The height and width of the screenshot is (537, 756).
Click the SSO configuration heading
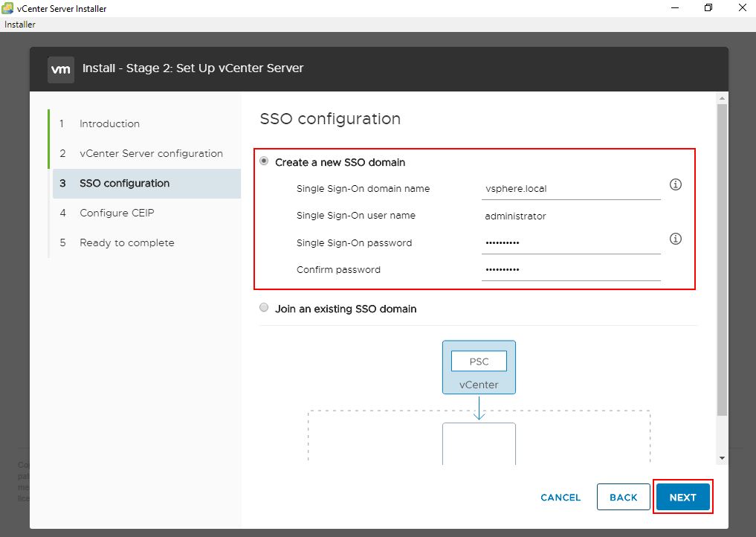point(330,119)
